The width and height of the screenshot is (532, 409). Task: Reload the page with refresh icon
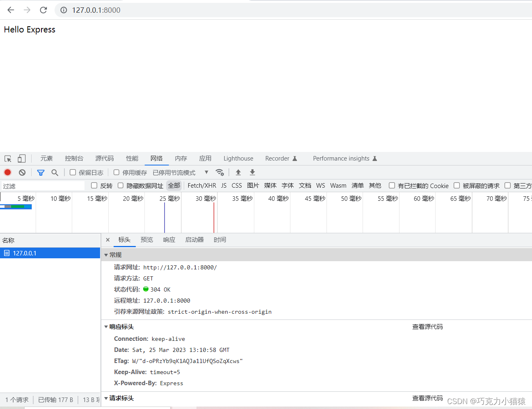tap(43, 10)
